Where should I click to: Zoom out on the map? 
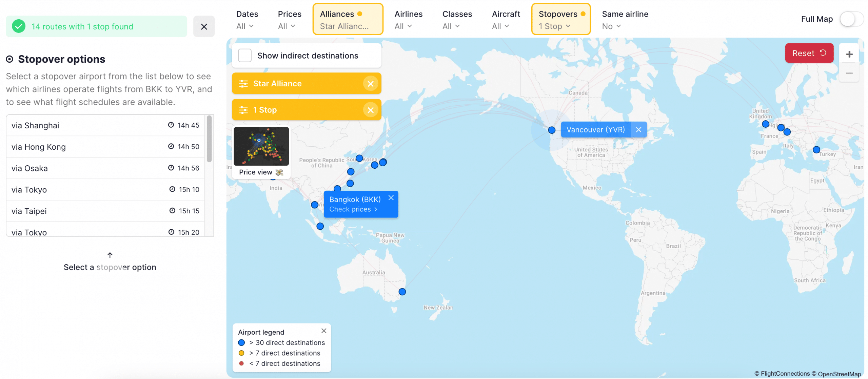(849, 73)
